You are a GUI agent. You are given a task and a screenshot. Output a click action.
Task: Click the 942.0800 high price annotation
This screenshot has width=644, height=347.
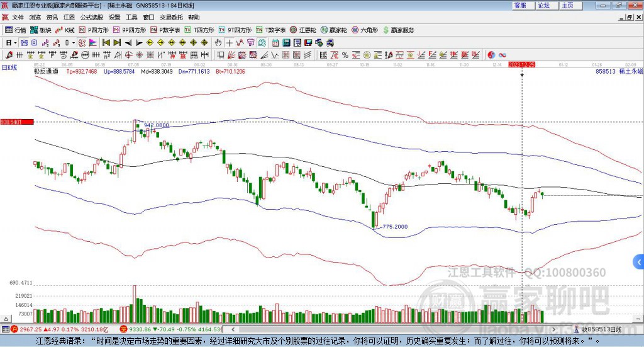pyautogui.click(x=157, y=125)
